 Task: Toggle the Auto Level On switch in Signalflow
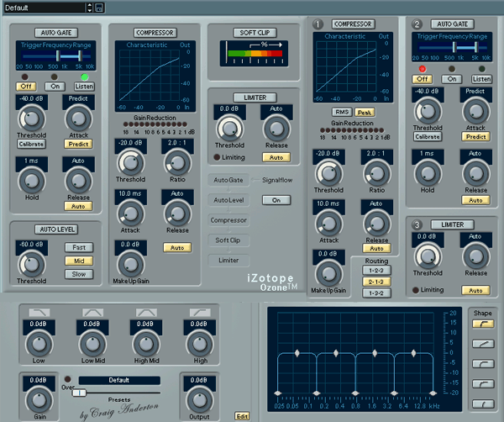276,200
